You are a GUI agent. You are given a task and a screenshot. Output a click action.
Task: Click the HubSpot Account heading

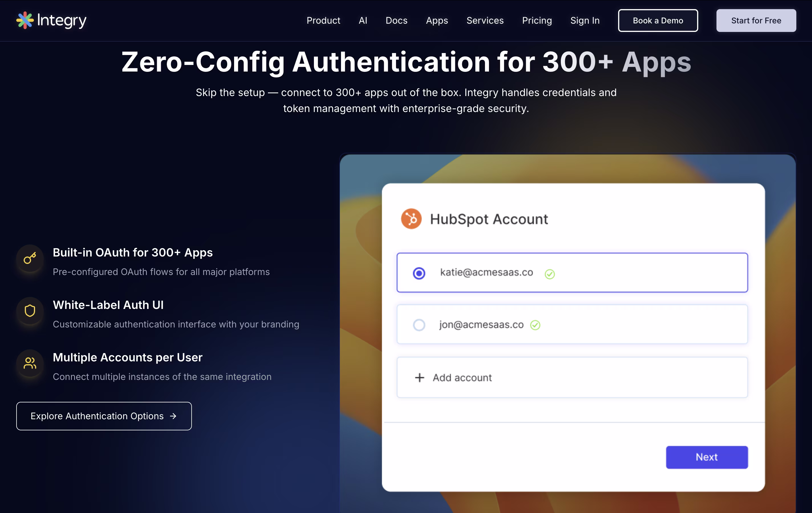pyautogui.click(x=489, y=219)
